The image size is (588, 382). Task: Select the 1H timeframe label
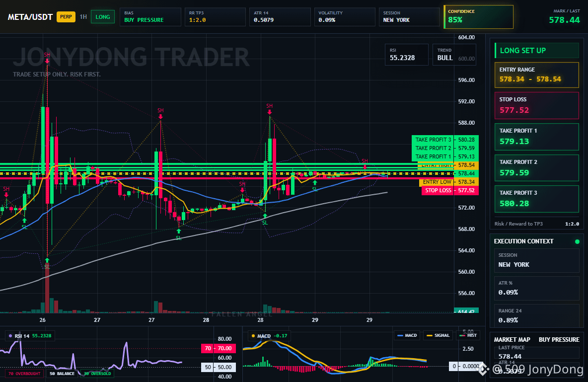[83, 17]
